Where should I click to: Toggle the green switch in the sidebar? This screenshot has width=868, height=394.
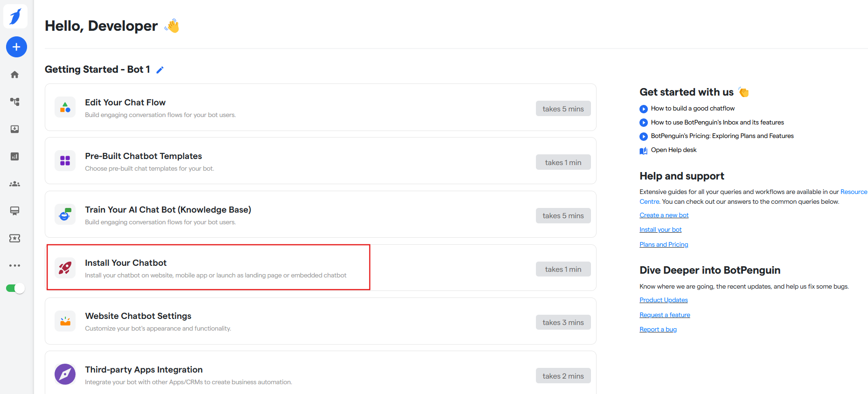tap(15, 289)
